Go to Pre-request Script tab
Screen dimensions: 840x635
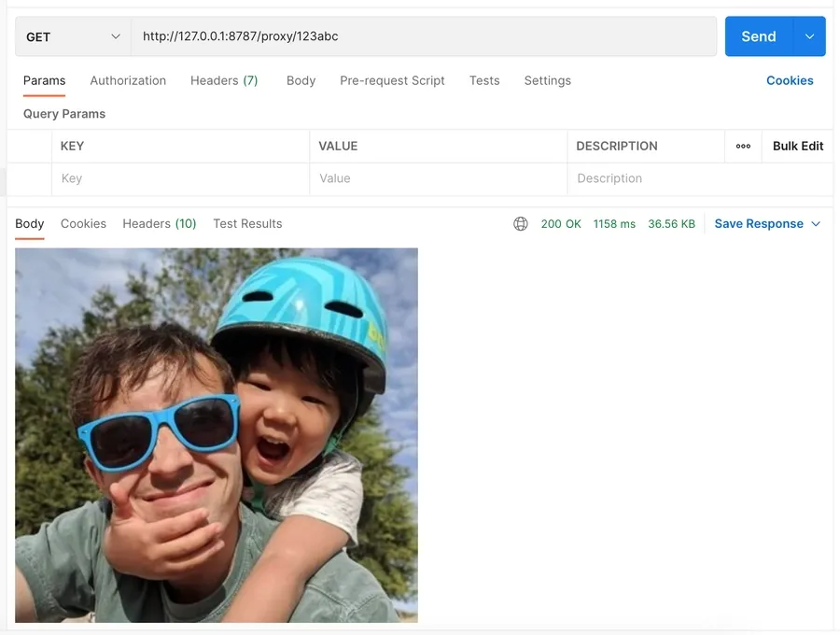point(392,80)
